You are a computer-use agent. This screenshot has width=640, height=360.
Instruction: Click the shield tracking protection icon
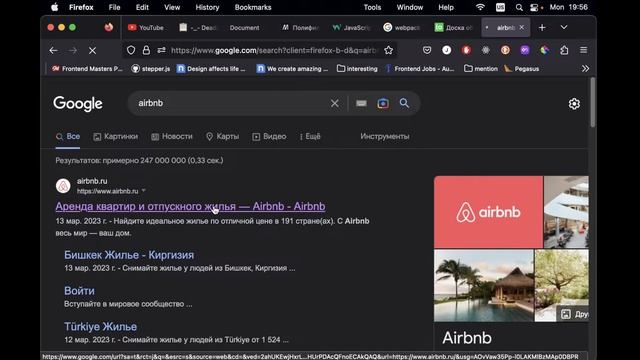coord(131,50)
